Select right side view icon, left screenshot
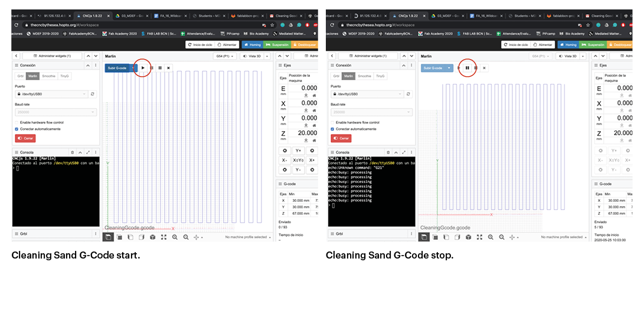 pyautogui.click(x=141, y=237)
